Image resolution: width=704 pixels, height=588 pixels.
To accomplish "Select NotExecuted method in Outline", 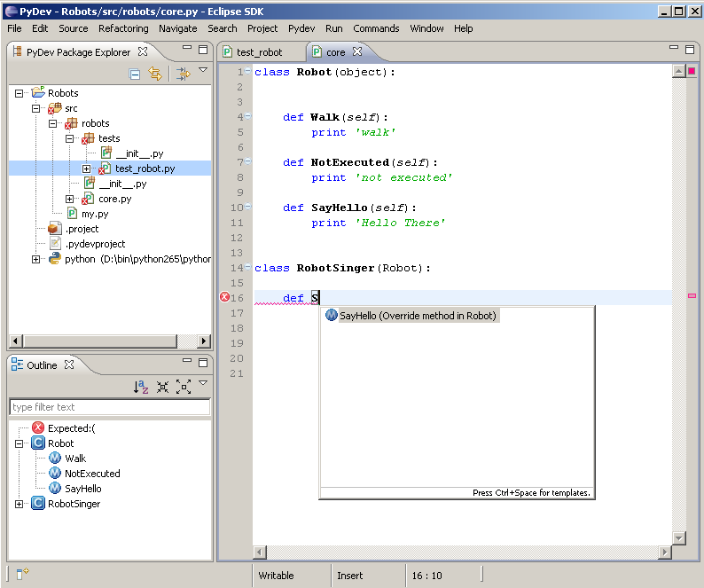I will tap(92, 474).
